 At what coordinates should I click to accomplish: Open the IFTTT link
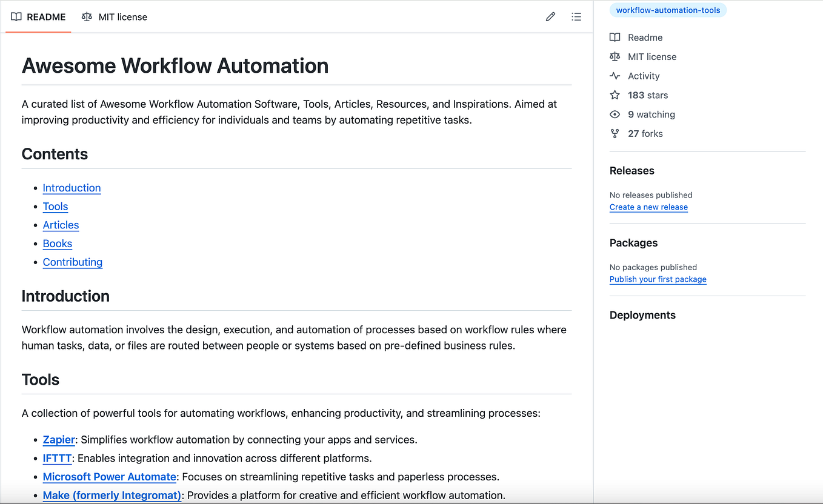tap(57, 458)
